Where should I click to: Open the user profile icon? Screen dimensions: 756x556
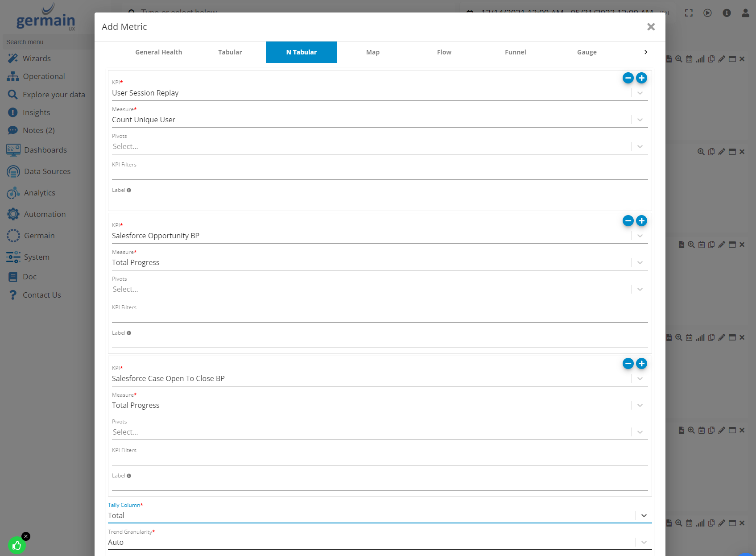point(745,13)
